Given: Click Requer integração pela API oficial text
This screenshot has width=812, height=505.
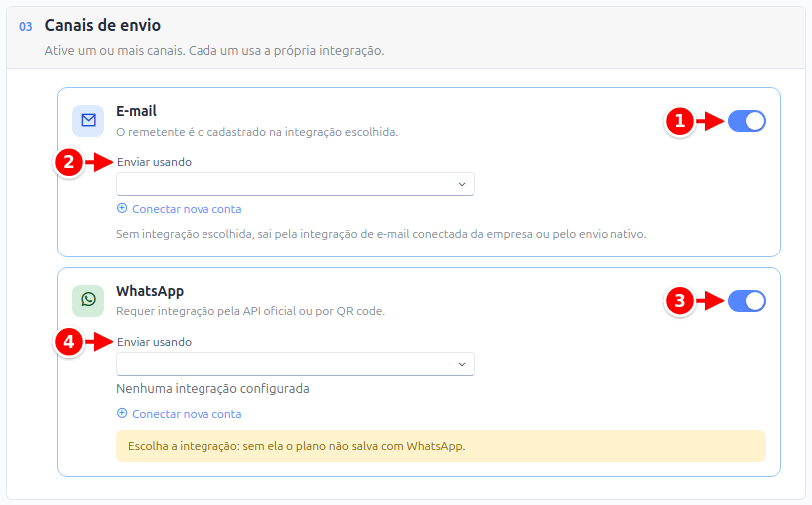Looking at the screenshot, I should click(x=250, y=311).
